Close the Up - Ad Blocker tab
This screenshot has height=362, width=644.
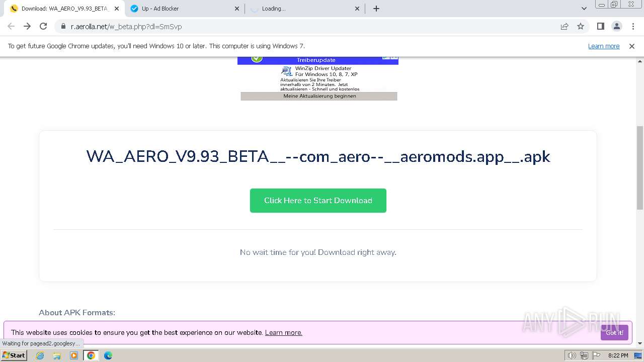pyautogui.click(x=237, y=9)
